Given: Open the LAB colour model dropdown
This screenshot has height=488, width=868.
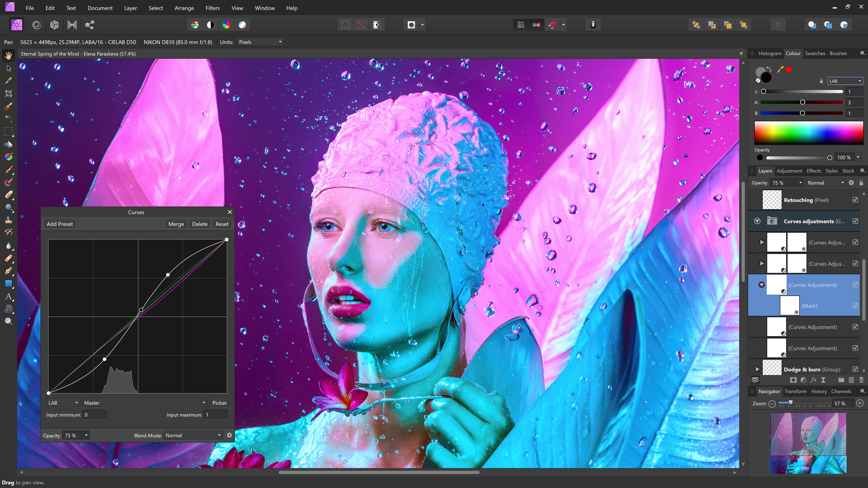Looking at the screenshot, I should tap(845, 81).
